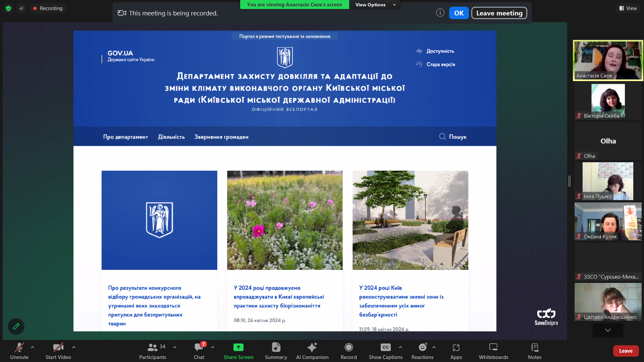Expand audio options arrow beside Unmute

point(33,347)
